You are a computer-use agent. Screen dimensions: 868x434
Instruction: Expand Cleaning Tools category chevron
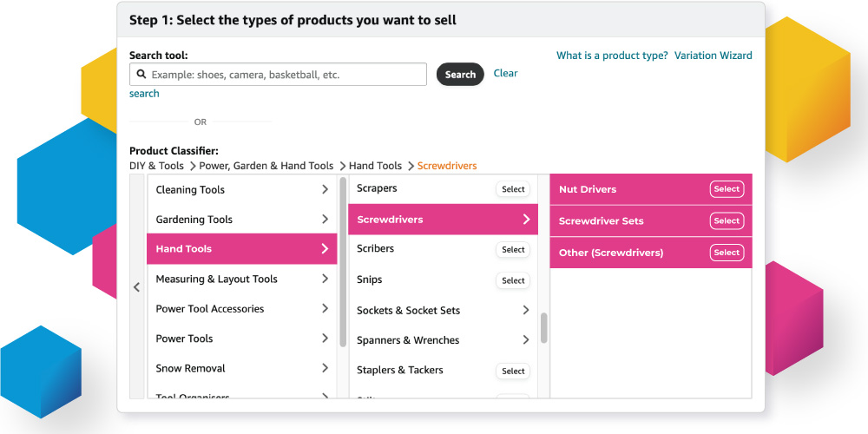325,189
